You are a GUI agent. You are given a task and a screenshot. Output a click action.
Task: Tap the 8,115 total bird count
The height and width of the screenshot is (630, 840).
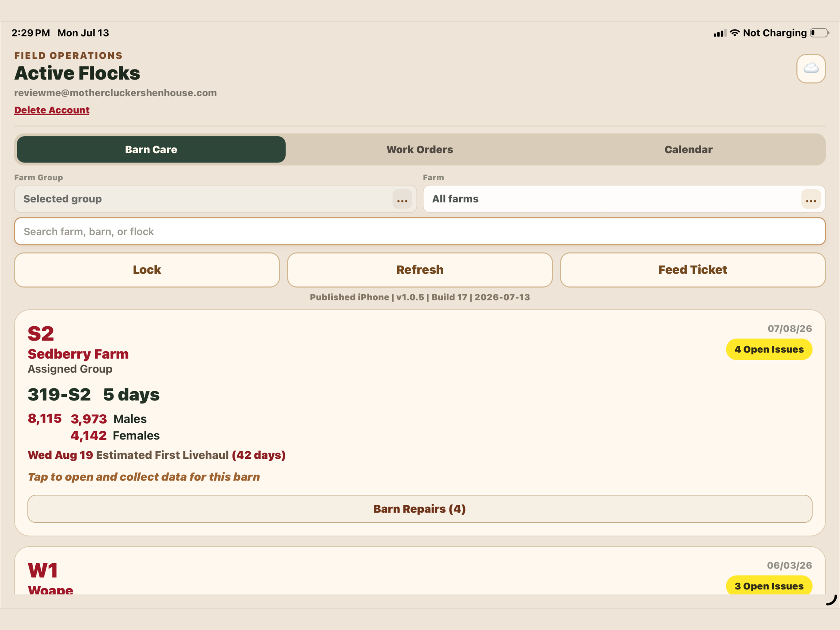[45, 419]
